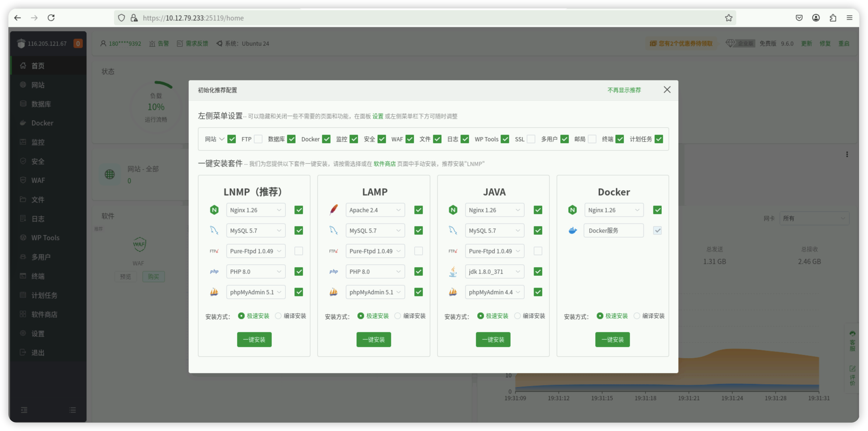Open phpMyAdmin 4.4 dropdown in JAVA card

(495, 292)
